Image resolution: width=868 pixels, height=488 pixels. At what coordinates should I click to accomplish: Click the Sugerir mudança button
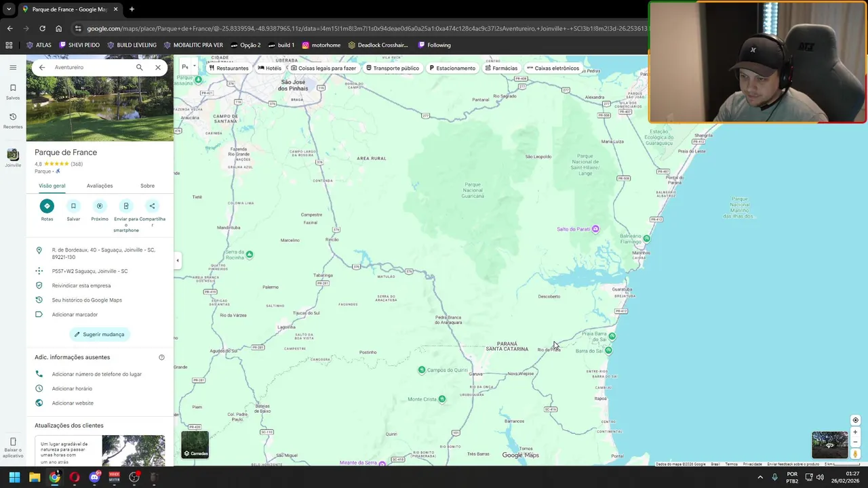click(100, 334)
